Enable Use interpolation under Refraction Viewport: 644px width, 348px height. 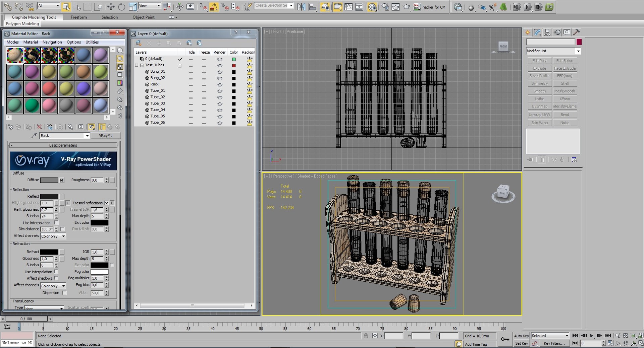[56, 272]
